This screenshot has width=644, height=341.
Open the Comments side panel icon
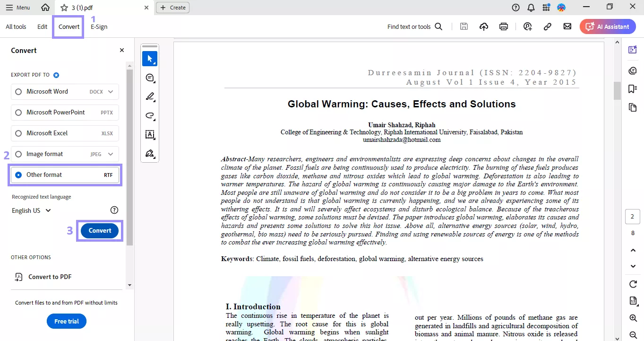[x=633, y=70]
